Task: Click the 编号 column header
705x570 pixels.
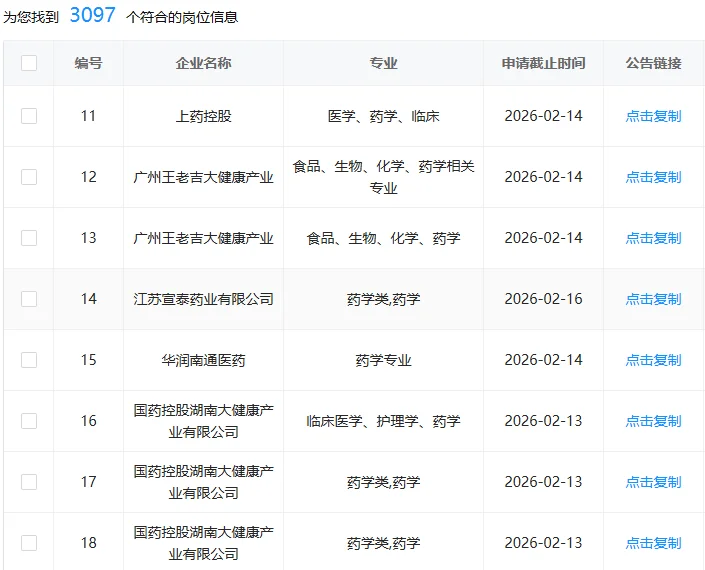Action: point(89,63)
